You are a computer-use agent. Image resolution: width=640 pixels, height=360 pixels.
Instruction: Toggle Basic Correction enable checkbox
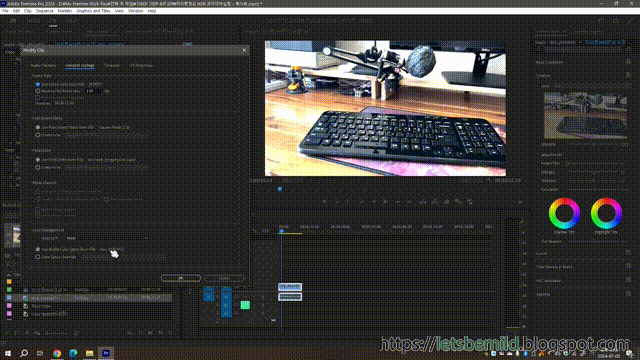[x=629, y=62]
